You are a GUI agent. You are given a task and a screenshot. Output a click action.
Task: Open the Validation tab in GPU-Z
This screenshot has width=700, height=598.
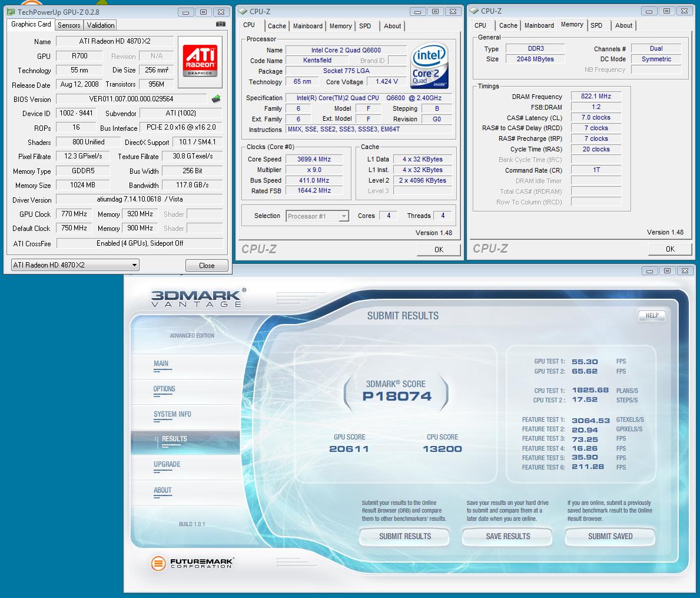(101, 25)
